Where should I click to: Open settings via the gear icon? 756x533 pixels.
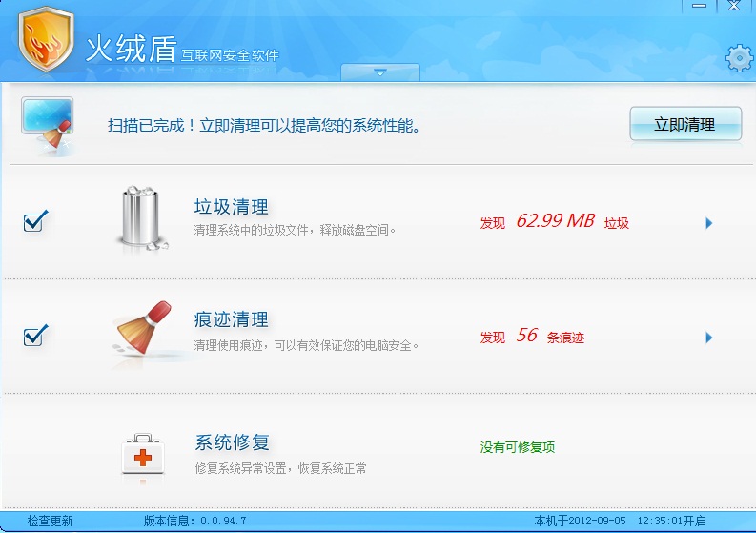tap(739, 58)
